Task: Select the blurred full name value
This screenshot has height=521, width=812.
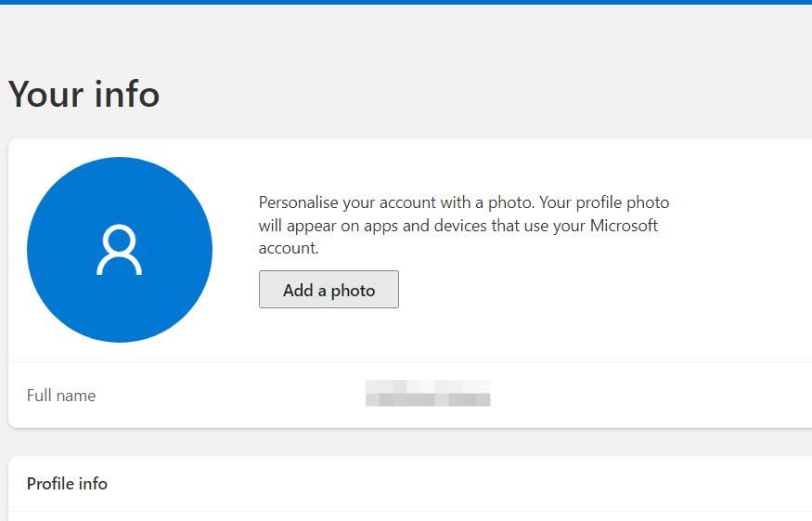Action: click(x=428, y=394)
